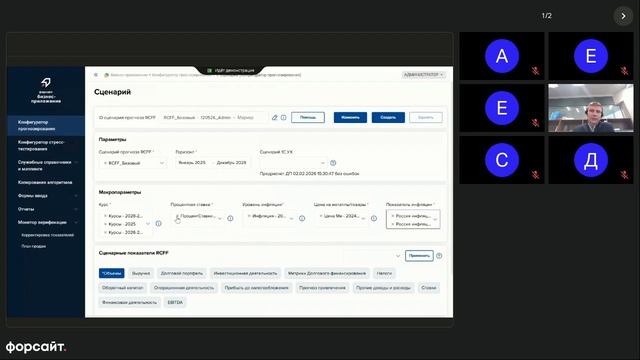The width and height of the screenshot is (640, 360).
Task: Click the help icon beside Применить button
Action: [x=439, y=256]
